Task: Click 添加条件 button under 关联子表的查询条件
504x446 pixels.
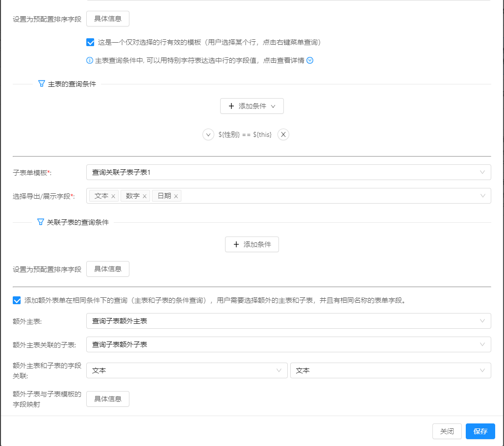Action: tap(252, 244)
